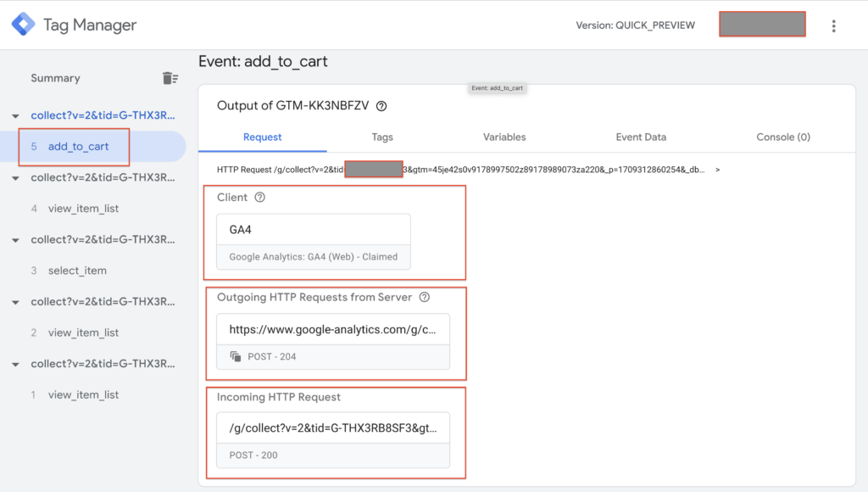Select the add_to_cart event
This screenshot has width=868, height=492.
[x=79, y=147]
